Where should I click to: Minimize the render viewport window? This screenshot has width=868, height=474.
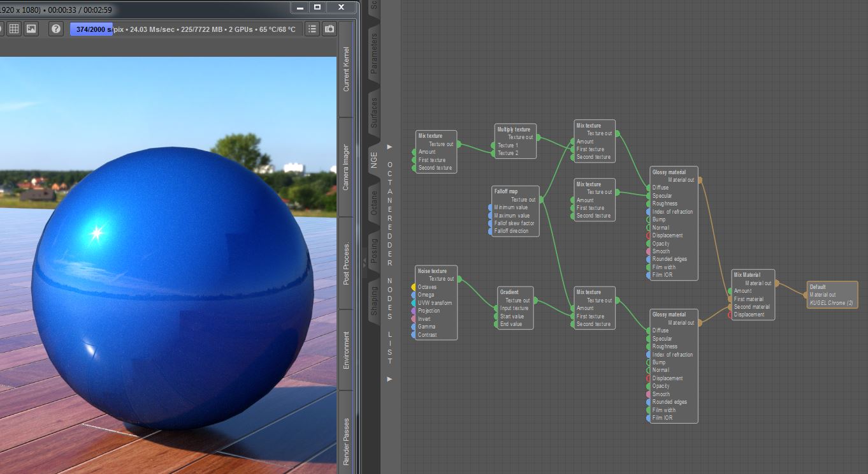pyautogui.click(x=301, y=7)
